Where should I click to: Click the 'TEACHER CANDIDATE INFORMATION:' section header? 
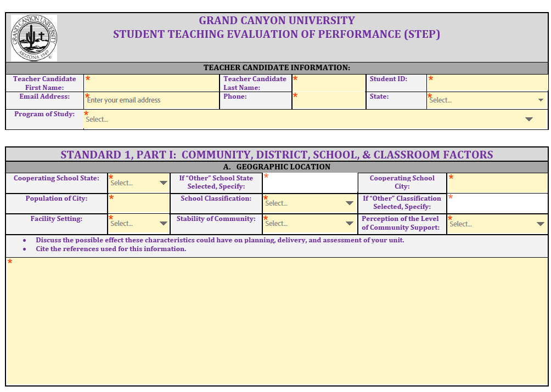click(x=277, y=68)
